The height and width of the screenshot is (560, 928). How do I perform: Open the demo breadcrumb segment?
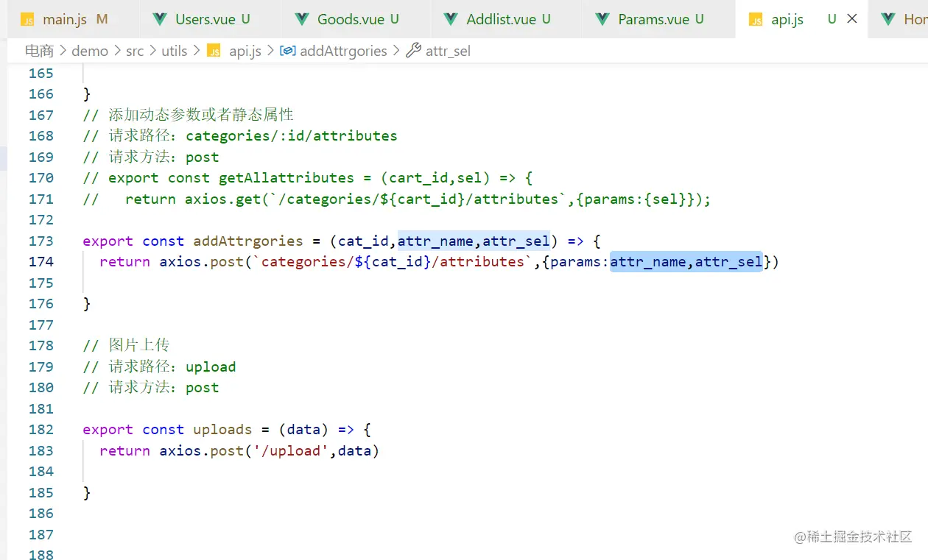click(x=90, y=51)
